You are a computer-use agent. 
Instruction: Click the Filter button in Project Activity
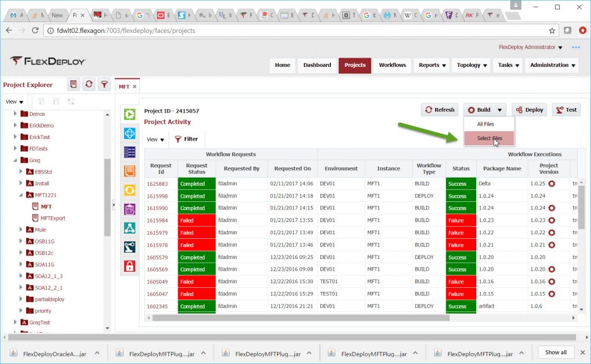(186, 139)
